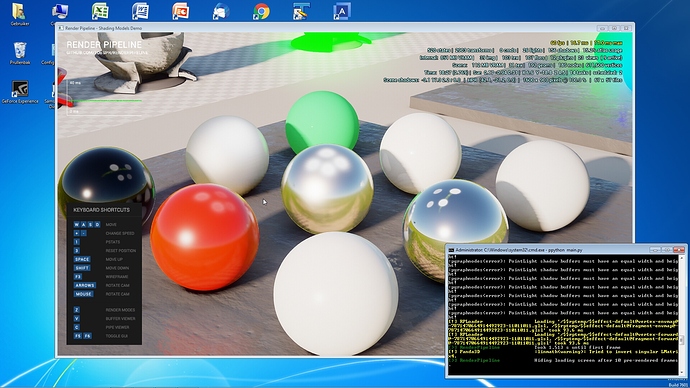
Task: Click the console line about hiding loading screen
Action: [x=563, y=360]
